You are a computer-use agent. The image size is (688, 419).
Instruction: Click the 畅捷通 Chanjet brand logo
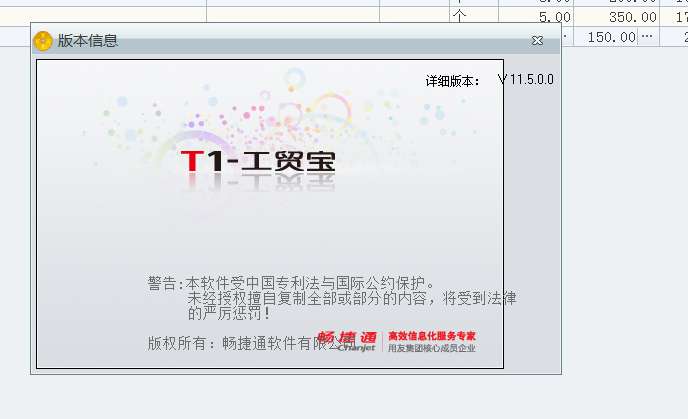347,341
